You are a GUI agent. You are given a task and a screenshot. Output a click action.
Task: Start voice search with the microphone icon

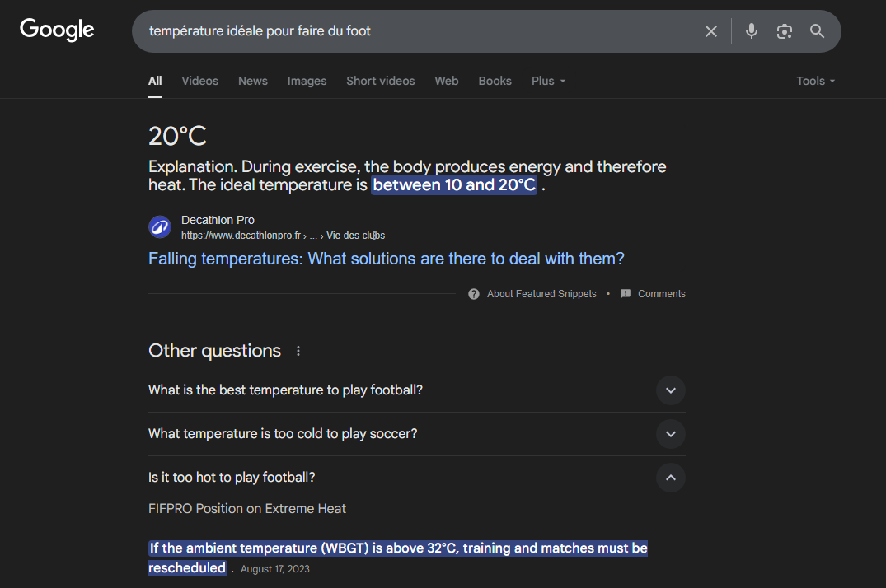pos(752,31)
